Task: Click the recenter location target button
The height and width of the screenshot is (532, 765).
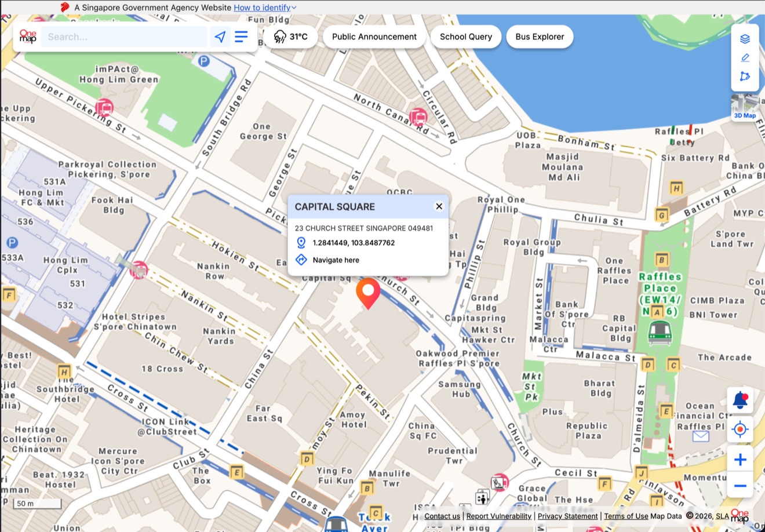Action: [740, 429]
